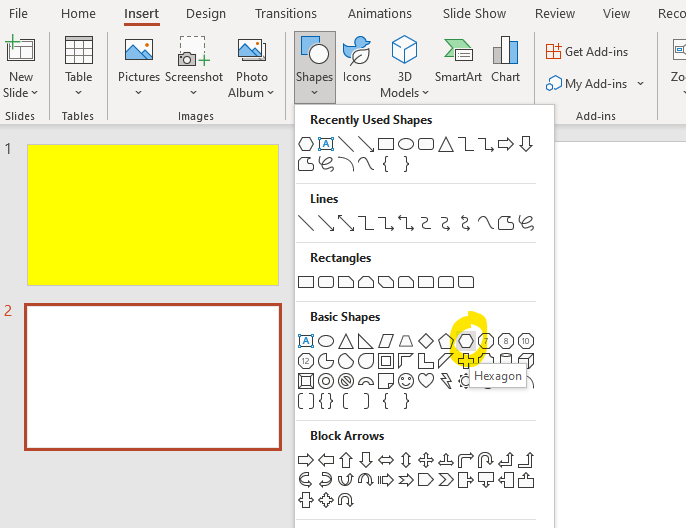Screen dimensions: 686x528
Task: Expand the Table dropdown
Action: (x=78, y=92)
